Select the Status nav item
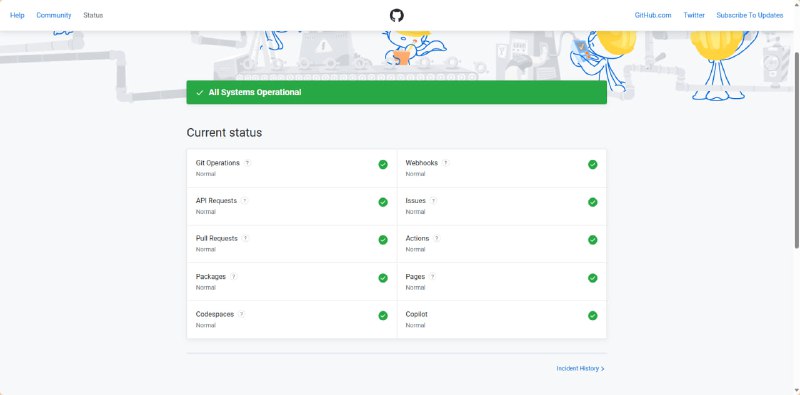 click(93, 15)
